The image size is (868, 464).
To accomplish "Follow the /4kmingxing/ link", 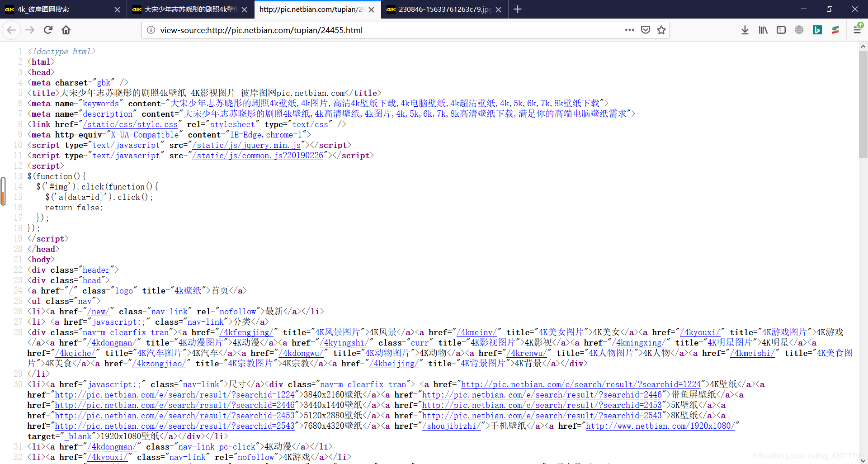I will pos(638,343).
